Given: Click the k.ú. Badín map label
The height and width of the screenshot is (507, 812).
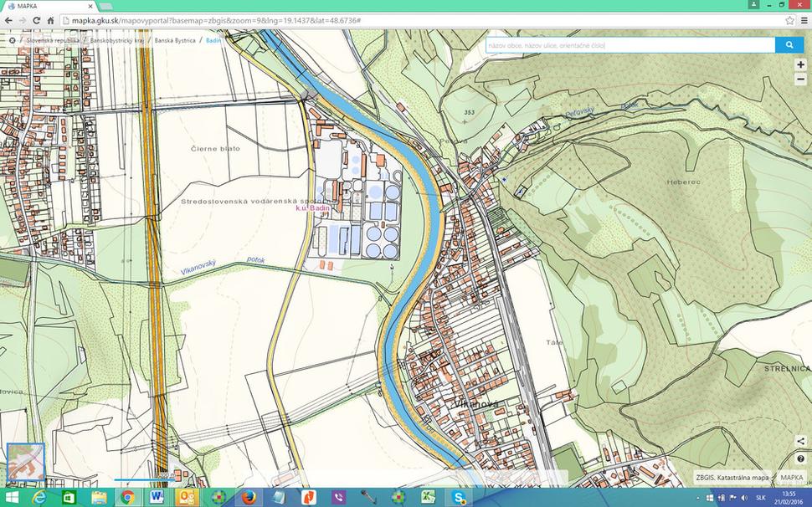Looking at the screenshot, I should pyautogui.click(x=313, y=208).
